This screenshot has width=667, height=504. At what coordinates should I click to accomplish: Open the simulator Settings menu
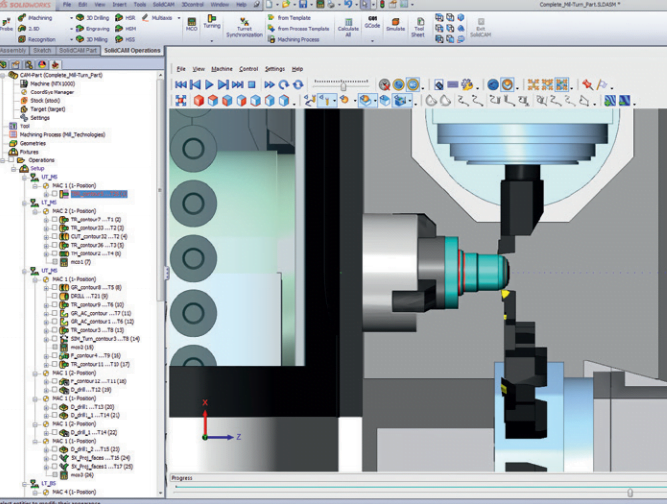click(x=275, y=69)
